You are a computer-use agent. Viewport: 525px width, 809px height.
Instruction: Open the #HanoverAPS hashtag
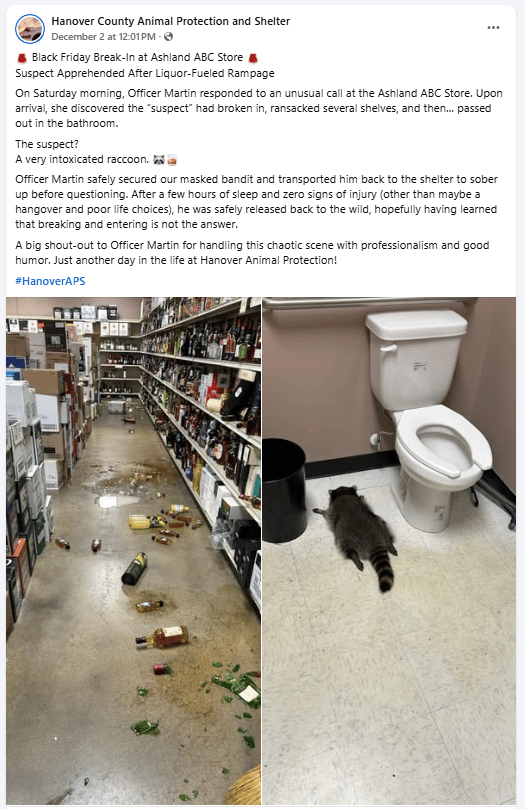point(50,281)
